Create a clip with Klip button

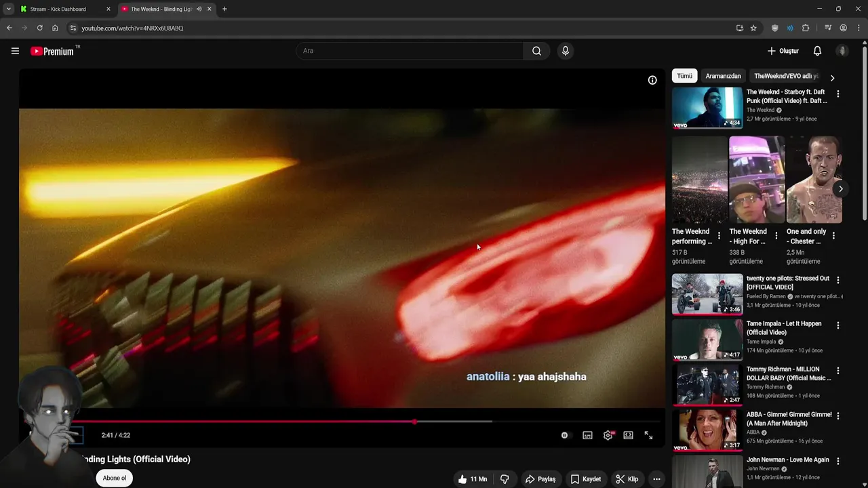coord(627,479)
